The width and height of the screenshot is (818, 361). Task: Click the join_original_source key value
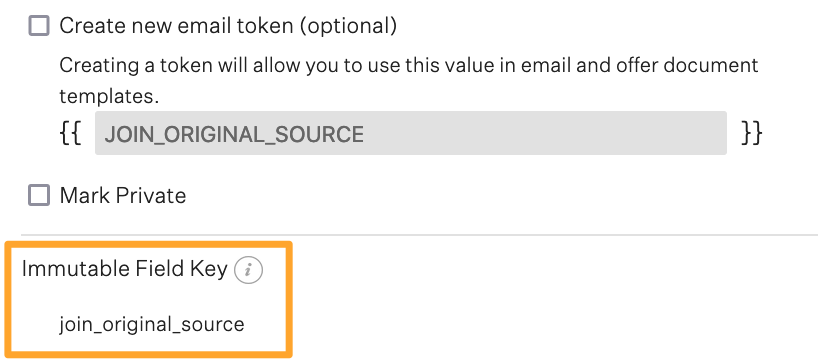click(x=152, y=324)
